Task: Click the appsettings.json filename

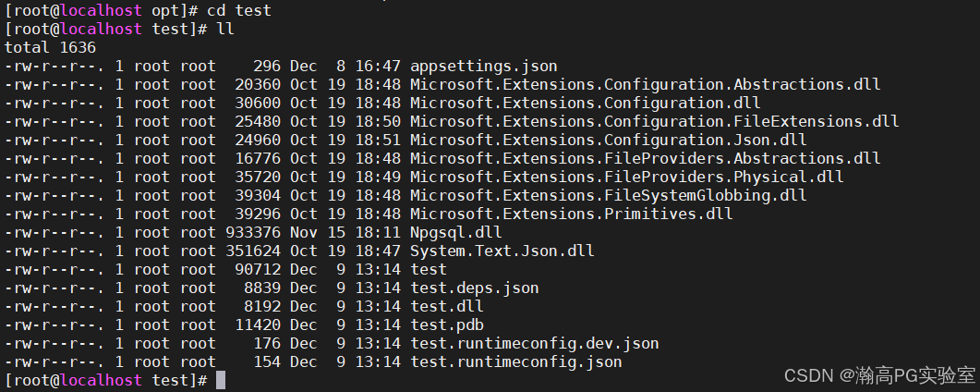Action: [x=484, y=67]
